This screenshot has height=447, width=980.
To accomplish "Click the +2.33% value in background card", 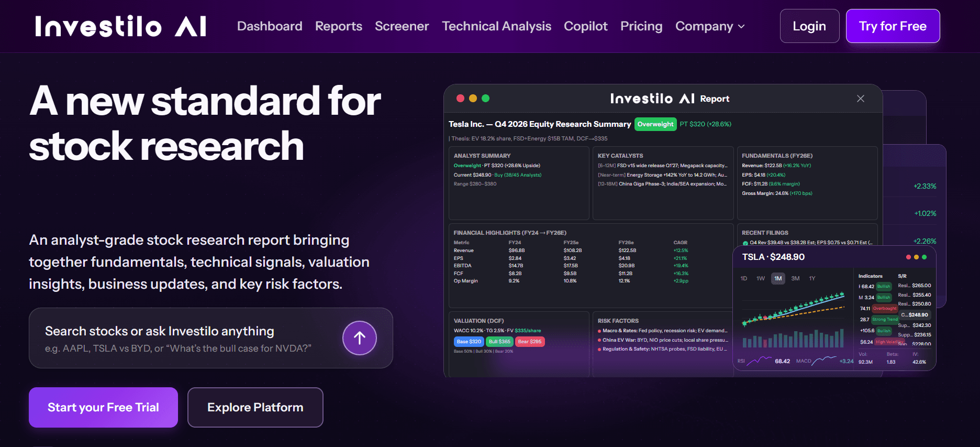I will 925,186.
